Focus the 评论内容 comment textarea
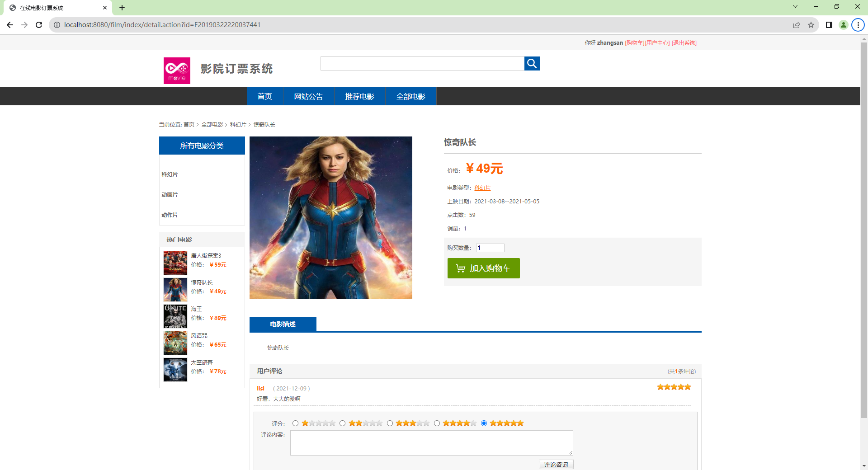The image size is (868, 470). (432, 443)
